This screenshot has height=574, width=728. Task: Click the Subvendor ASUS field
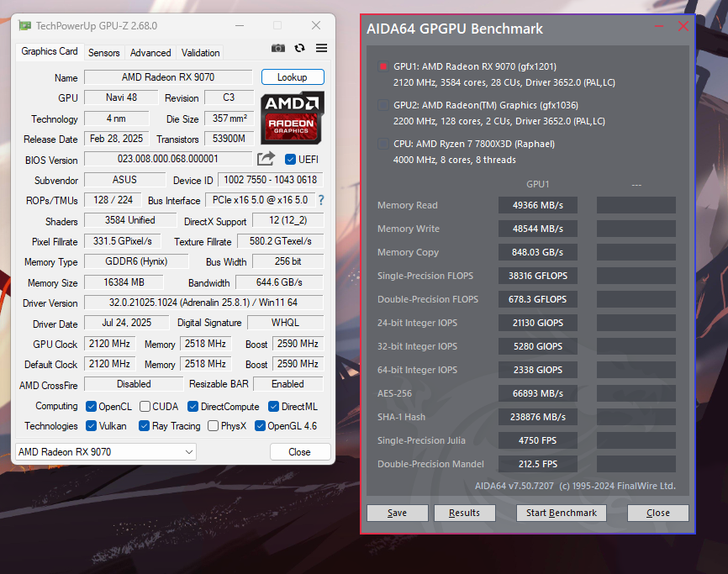(x=125, y=180)
